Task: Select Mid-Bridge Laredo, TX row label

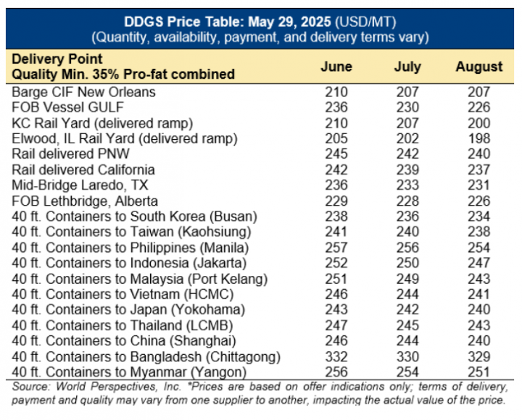Action: tap(80, 185)
